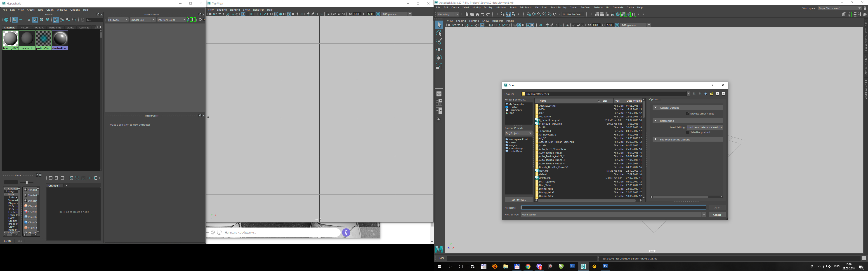Click Set Project... button
The width and height of the screenshot is (868, 271).
coord(518,200)
